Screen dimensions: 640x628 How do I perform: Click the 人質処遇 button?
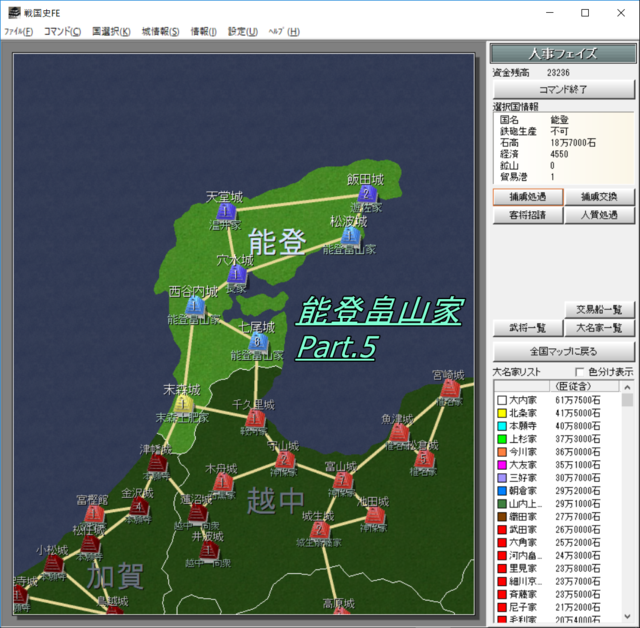point(599,215)
